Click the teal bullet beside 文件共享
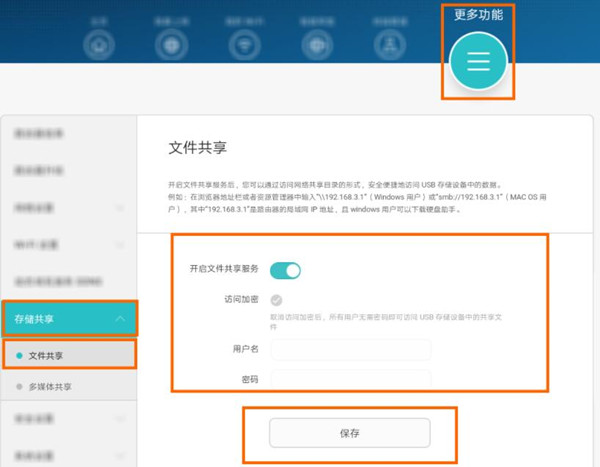Viewport: 600px width, 467px height. pos(19,356)
